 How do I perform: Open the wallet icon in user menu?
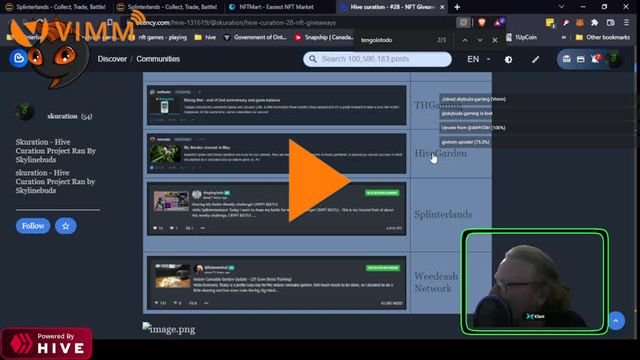point(580,60)
